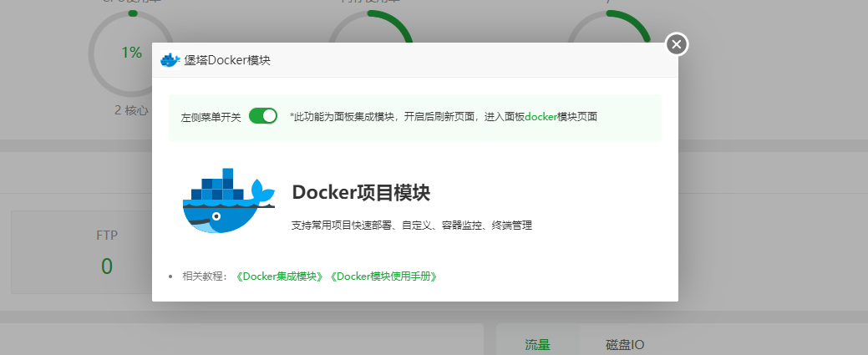Image resolution: width=868 pixels, height=355 pixels.
Task: Click the Docker项目模块 heading
Action: [x=361, y=193]
